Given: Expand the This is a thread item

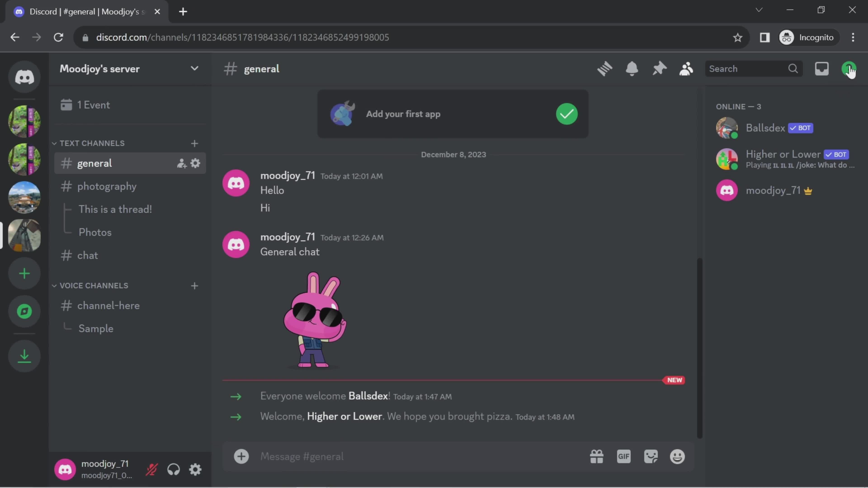Looking at the screenshot, I should [x=115, y=210].
